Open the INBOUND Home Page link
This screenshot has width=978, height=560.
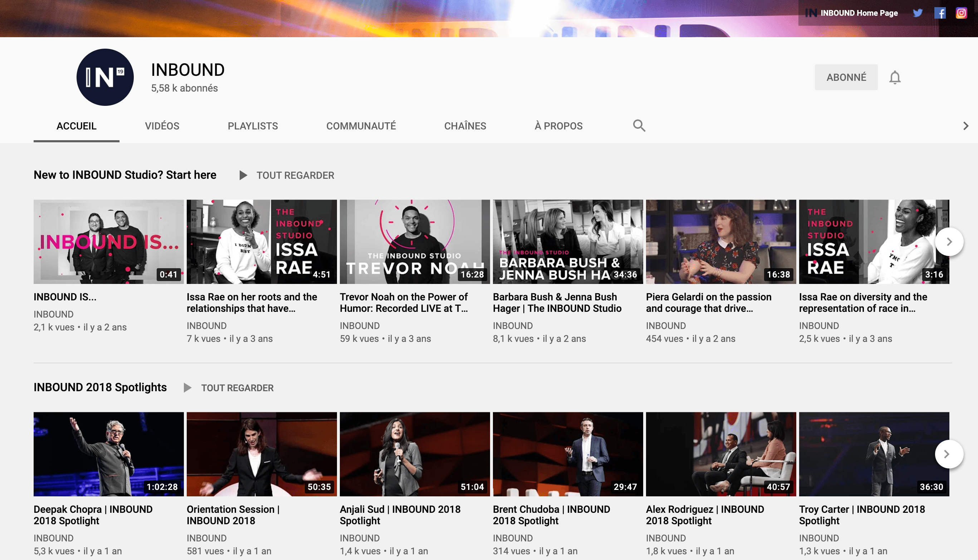[851, 13]
